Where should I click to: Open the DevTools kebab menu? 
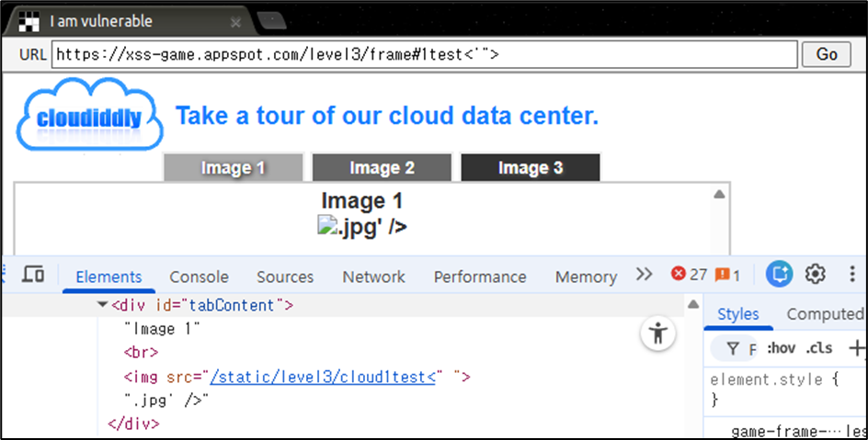(852, 274)
